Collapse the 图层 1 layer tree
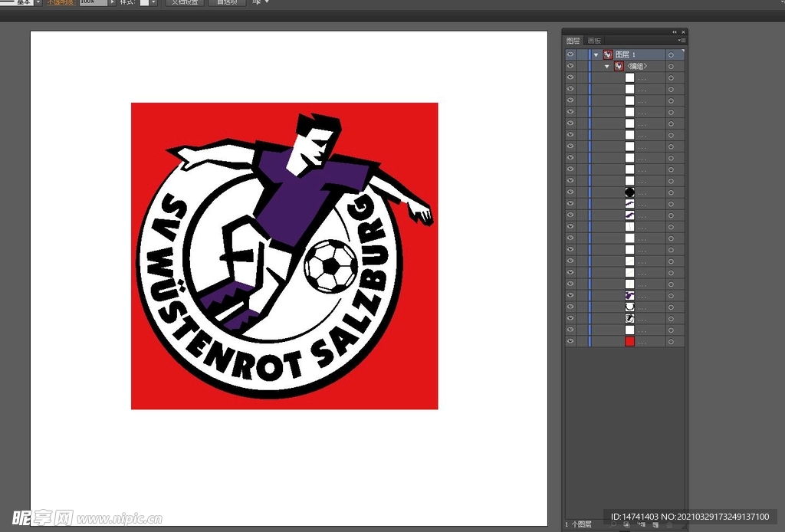 (596, 54)
